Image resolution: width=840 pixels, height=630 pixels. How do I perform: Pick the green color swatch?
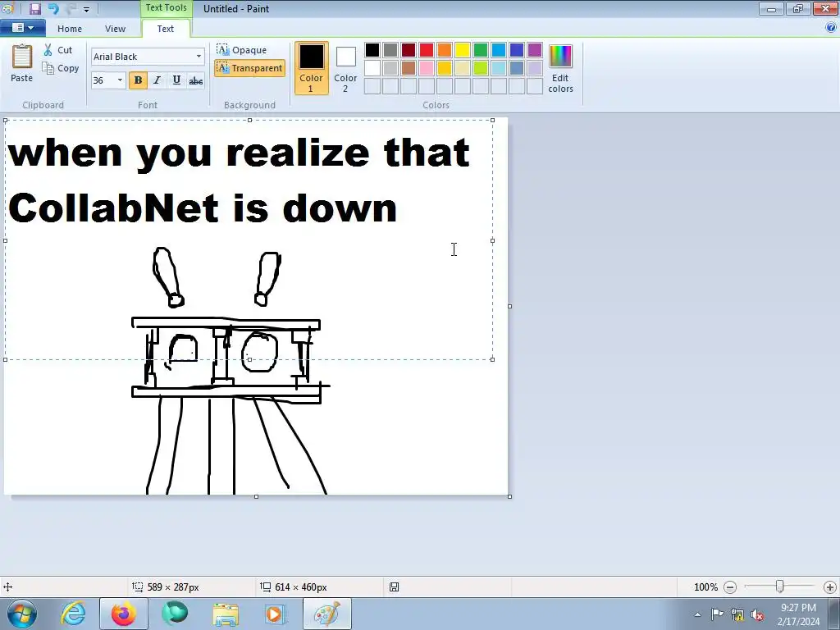tap(481, 50)
